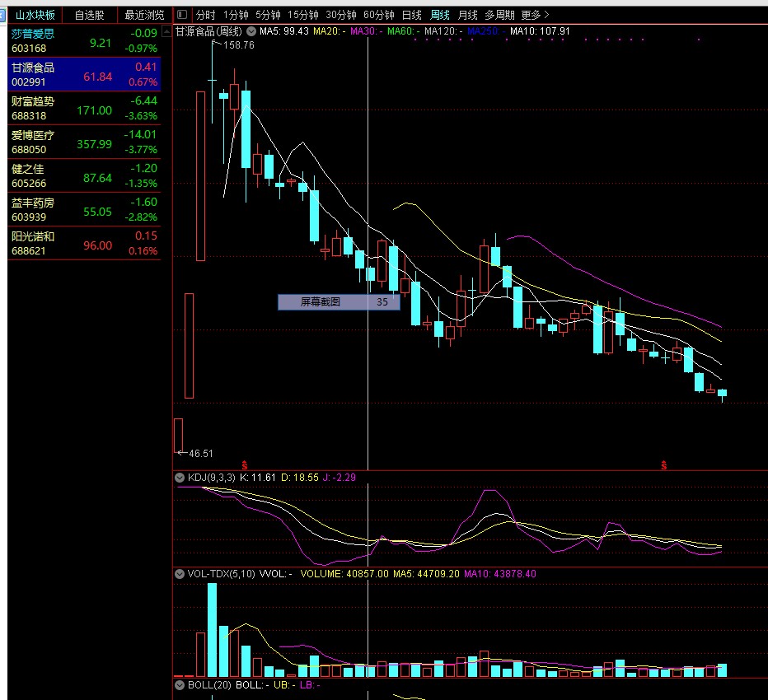Click the 屏幕截图 tooltip box
Image resolution: width=768 pixels, height=700 pixels.
click(339, 302)
